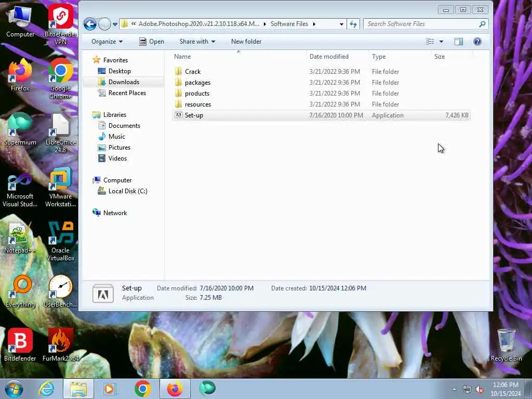Select FurMark2 x64 desktop icon
532x399 pixels.
[x=60, y=345]
